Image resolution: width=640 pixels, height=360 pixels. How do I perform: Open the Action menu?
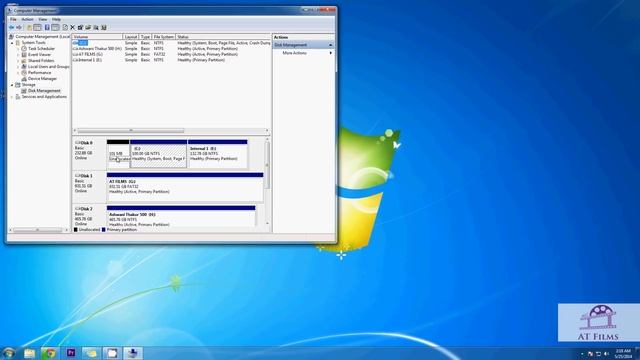pyautogui.click(x=27, y=19)
